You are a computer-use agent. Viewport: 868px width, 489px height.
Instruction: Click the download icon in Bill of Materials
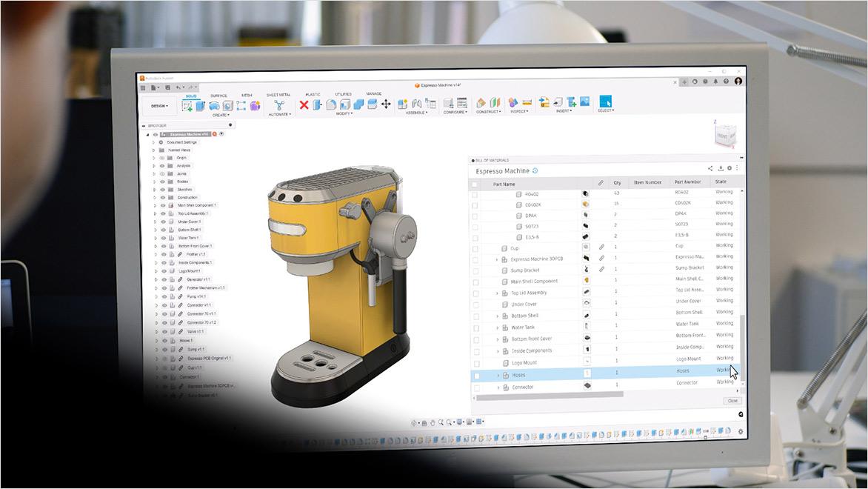point(720,169)
